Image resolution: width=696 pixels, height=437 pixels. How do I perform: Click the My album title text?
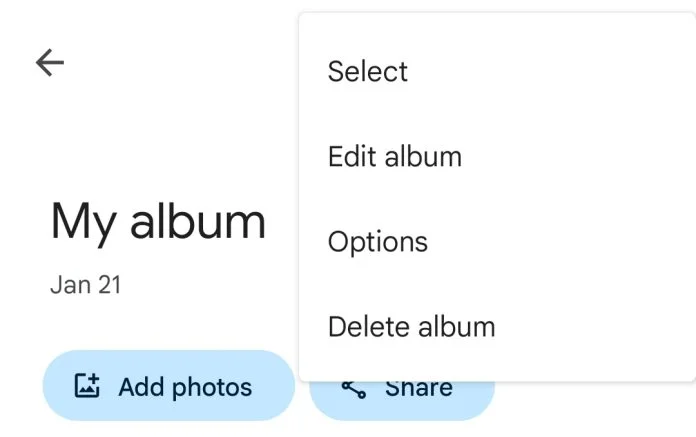pyautogui.click(x=158, y=222)
